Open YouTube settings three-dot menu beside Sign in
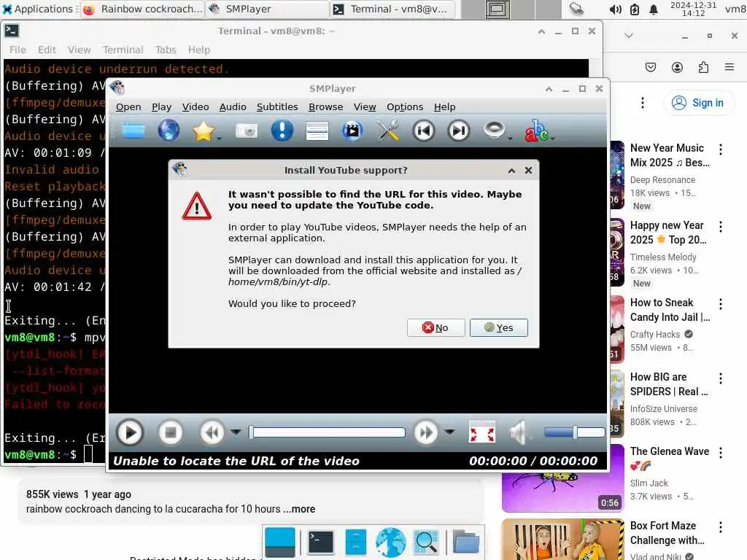 [x=643, y=103]
